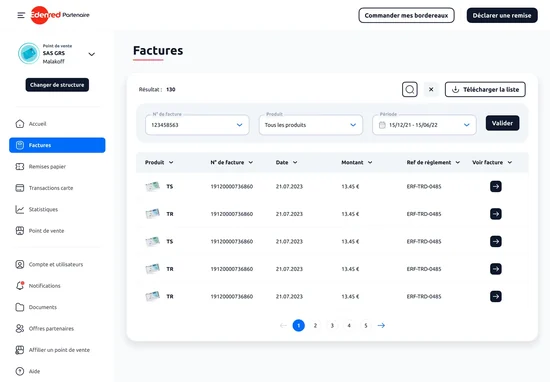Click the Accueil home icon
This screenshot has width=550, height=382.
20,124
